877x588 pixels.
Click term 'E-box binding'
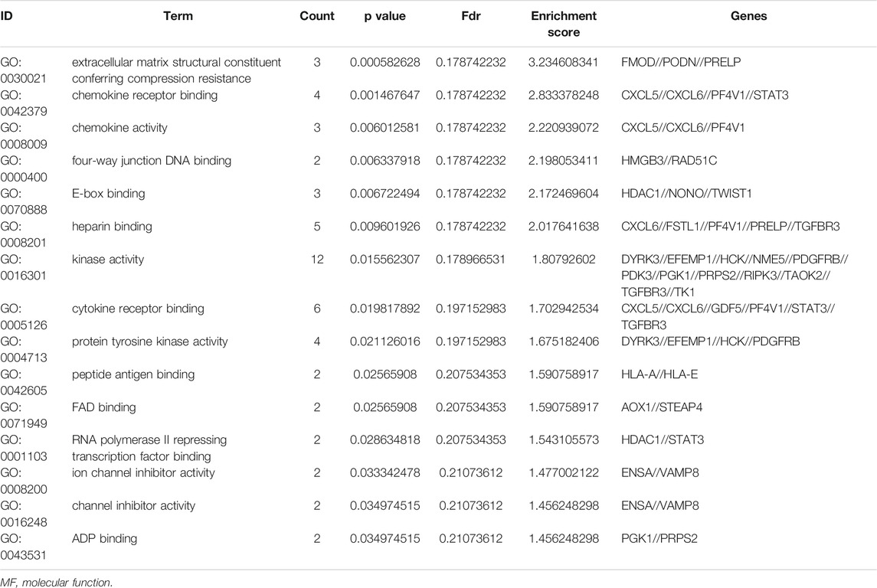(108, 194)
